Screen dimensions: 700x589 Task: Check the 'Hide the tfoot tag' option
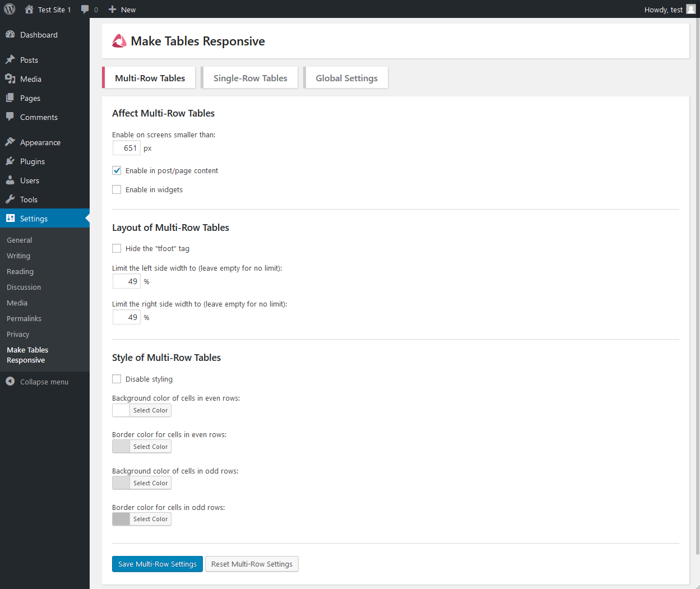[117, 248]
